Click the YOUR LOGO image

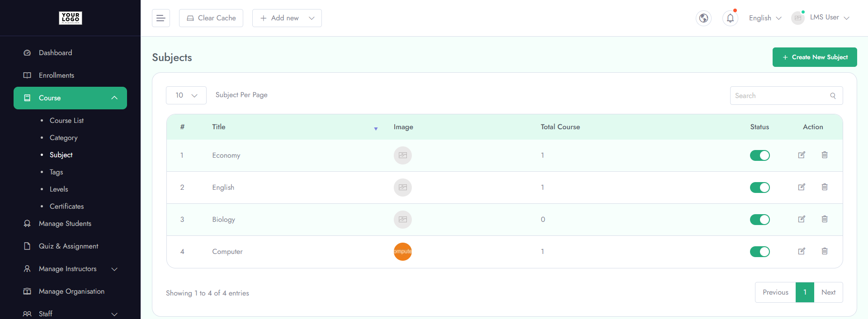click(x=71, y=18)
